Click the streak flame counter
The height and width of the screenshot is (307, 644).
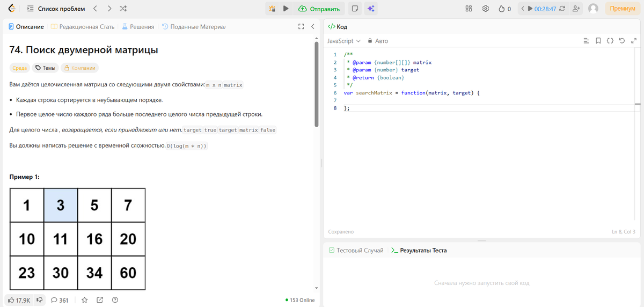click(x=504, y=9)
